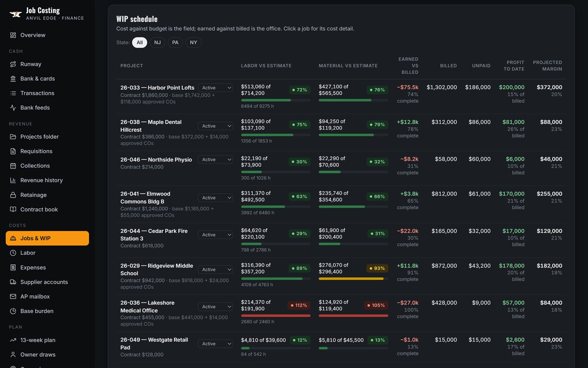588x368 pixels.
Task: Filter state to All
Action: [140, 43]
